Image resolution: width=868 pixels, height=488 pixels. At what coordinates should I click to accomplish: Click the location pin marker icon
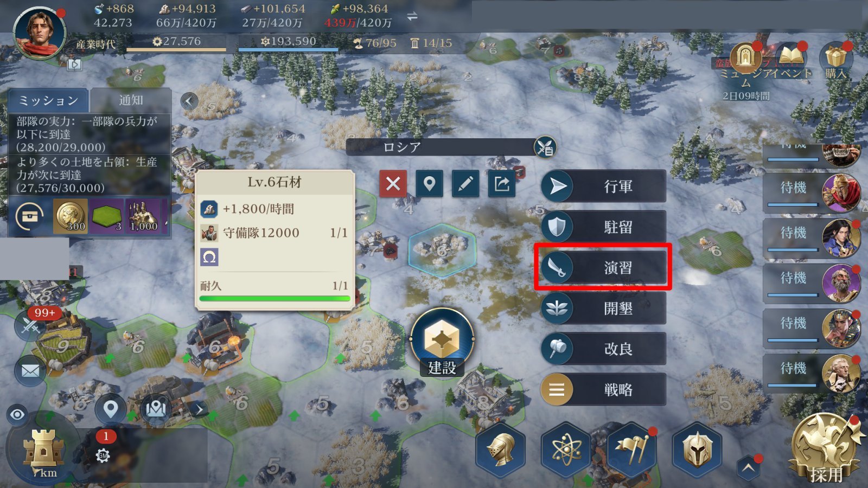[x=429, y=184]
